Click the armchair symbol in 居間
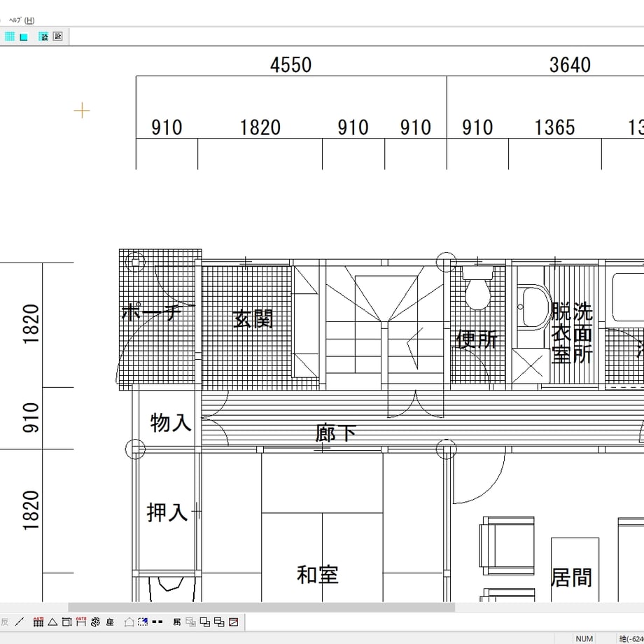 [507, 546]
